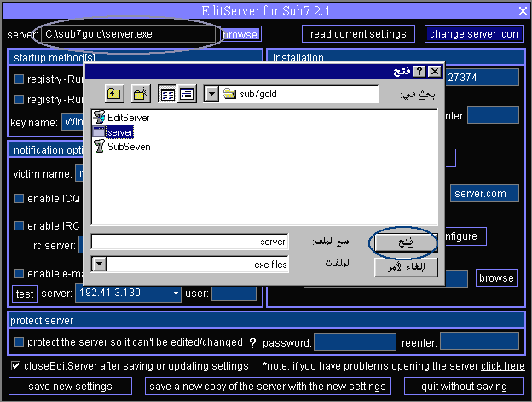532x402 pixels.
Task: Click the key name field
Action: (x=72, y=122)
